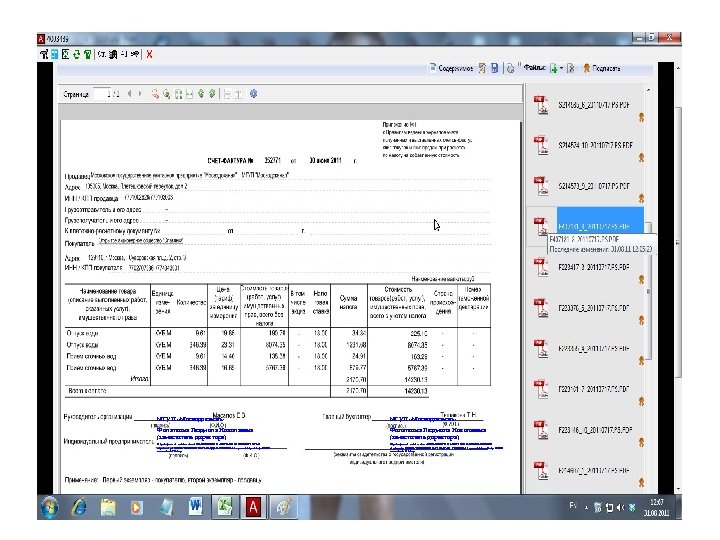Click the first green rotate icon
The height and width of the screenshot is (540, 720).
tap(201, 94)
